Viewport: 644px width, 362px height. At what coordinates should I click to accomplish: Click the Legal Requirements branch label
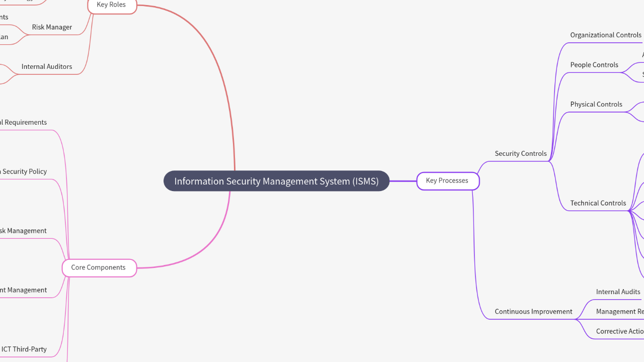23,122
